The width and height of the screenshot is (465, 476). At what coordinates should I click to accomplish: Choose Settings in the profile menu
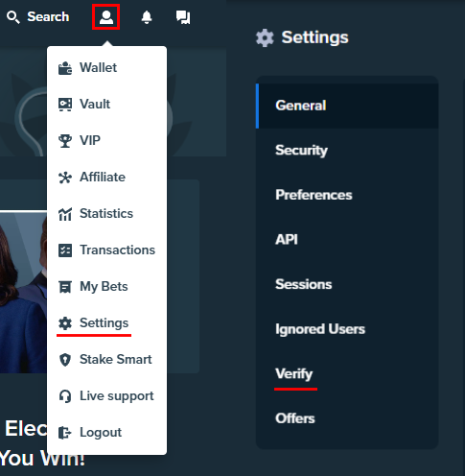pos(106,323)
